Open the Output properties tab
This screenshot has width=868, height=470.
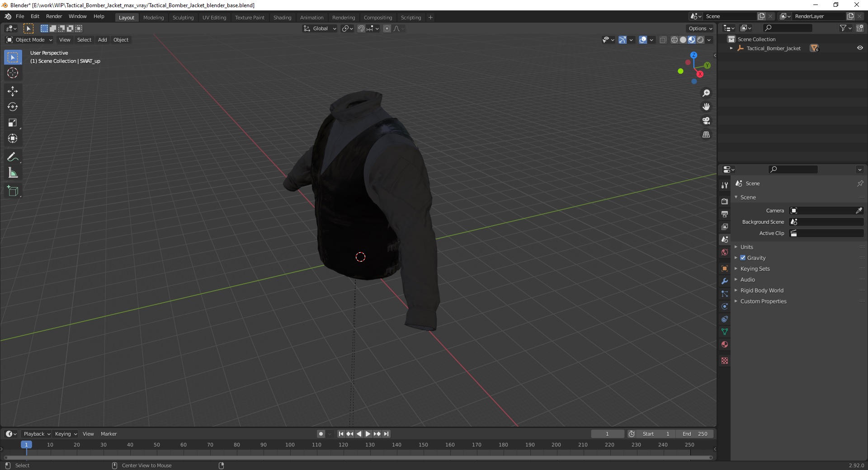click(725, 214)
